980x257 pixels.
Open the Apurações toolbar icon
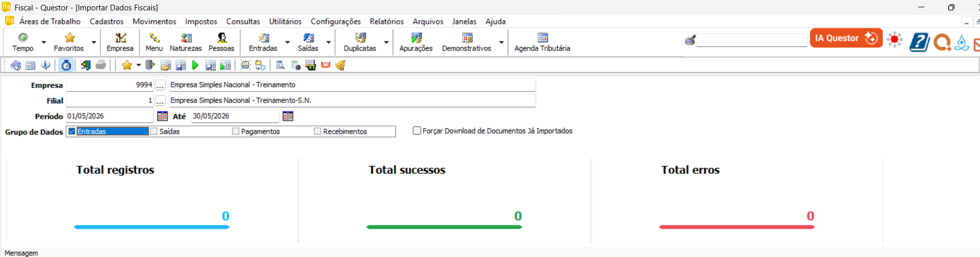point(416,42)
